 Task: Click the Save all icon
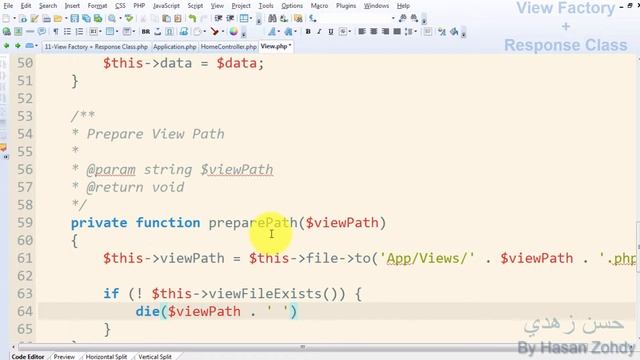[x=86, y=18]
